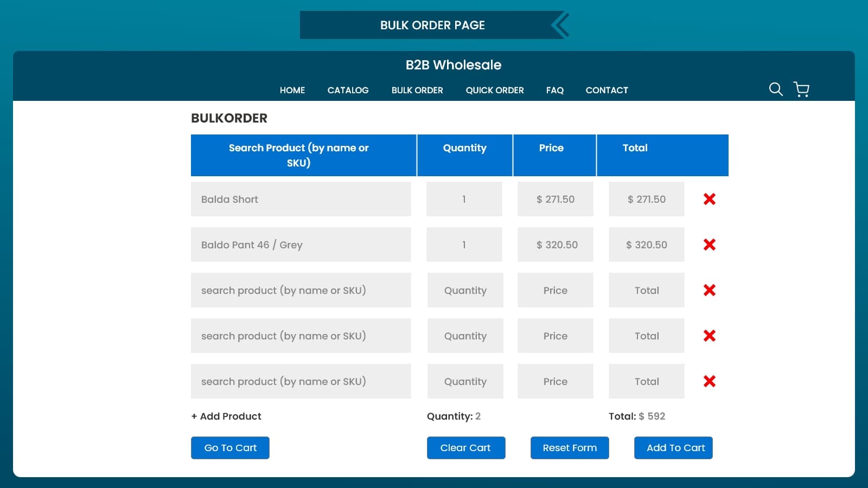Select Quick Order from the navigation

click(x=494, y=90)
